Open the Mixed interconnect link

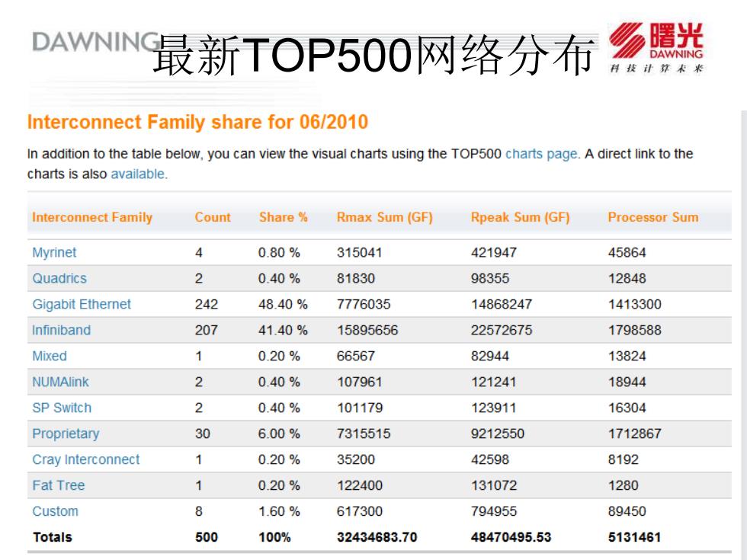tap(50, 357)
